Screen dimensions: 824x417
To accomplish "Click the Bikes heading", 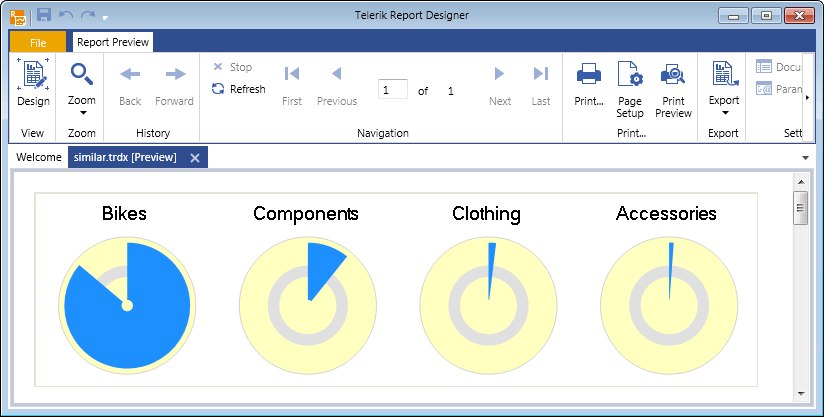I will (x=124, y=214).
